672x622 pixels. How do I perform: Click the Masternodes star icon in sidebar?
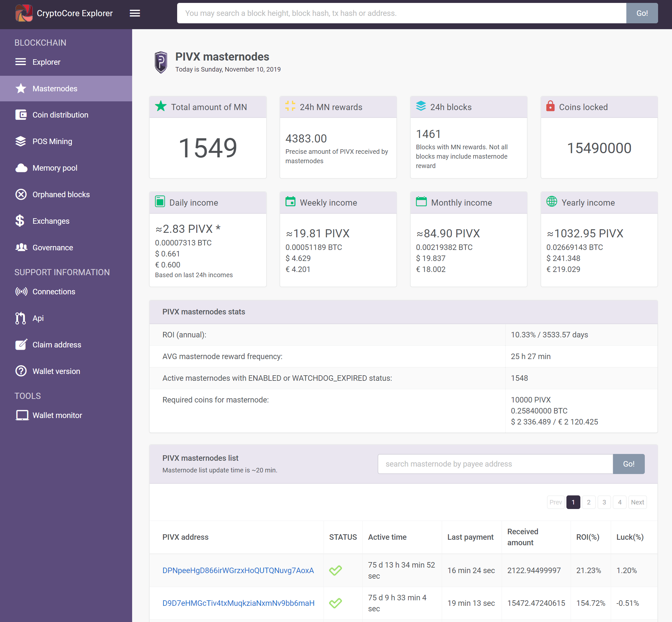(20, 88)
